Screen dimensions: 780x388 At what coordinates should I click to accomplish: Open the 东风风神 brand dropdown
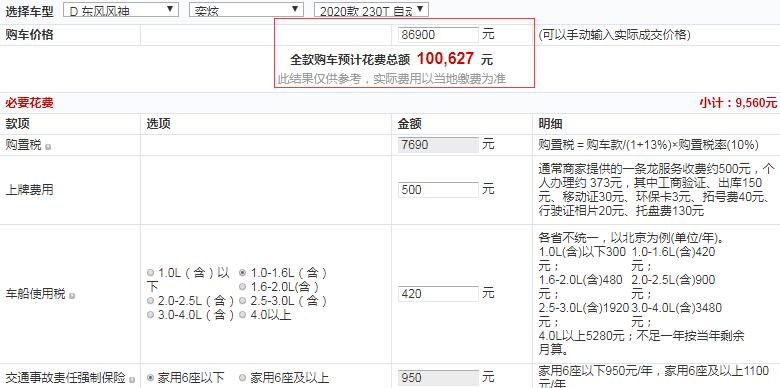pyautogui.click(x=121, y=9)
